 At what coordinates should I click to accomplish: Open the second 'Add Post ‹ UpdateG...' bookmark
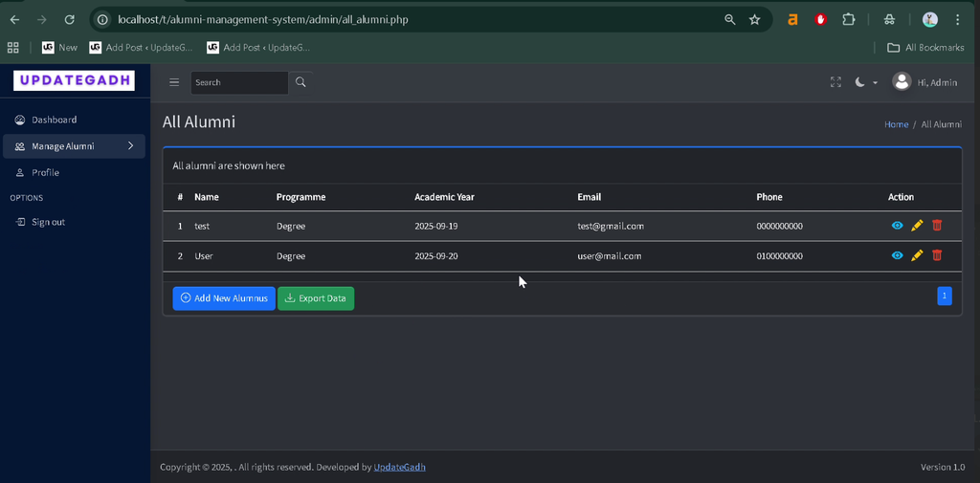coord(258,48)
